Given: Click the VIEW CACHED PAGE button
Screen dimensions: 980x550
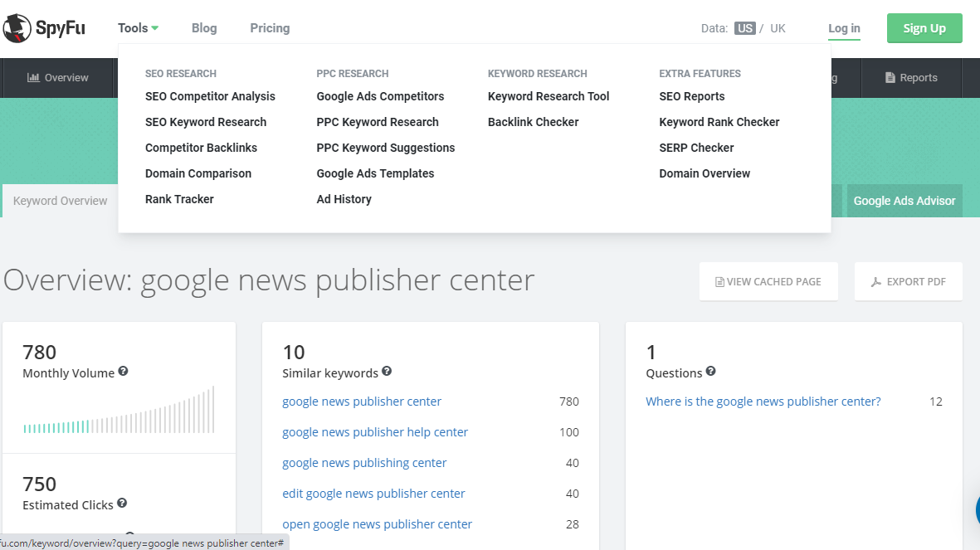Looking at the screenshot, I should (768, 282).
